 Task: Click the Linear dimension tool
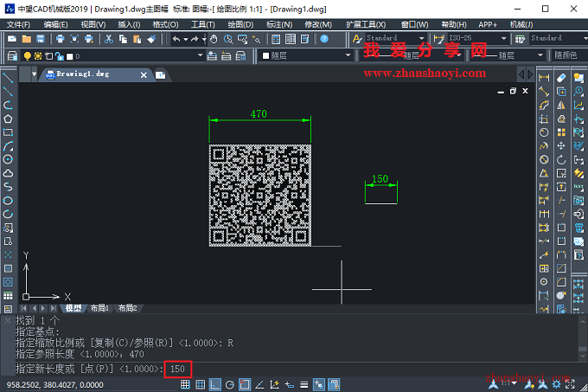[x=544, y=78]
